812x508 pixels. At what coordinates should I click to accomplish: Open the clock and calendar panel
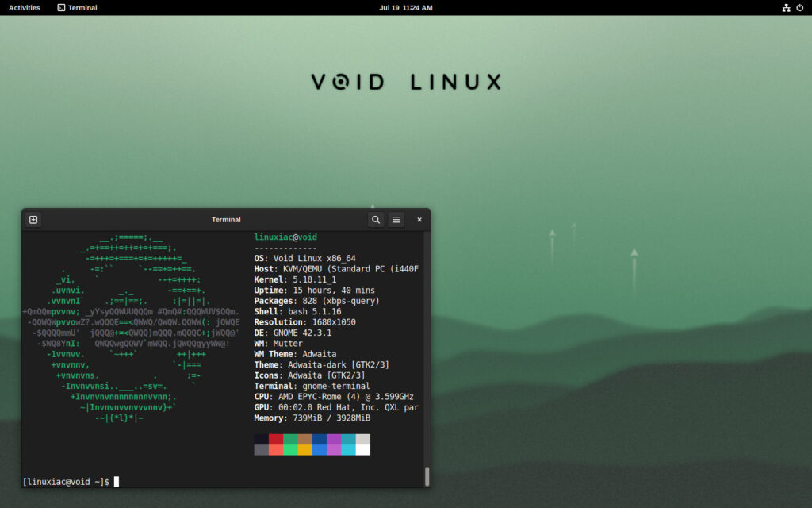406,8
